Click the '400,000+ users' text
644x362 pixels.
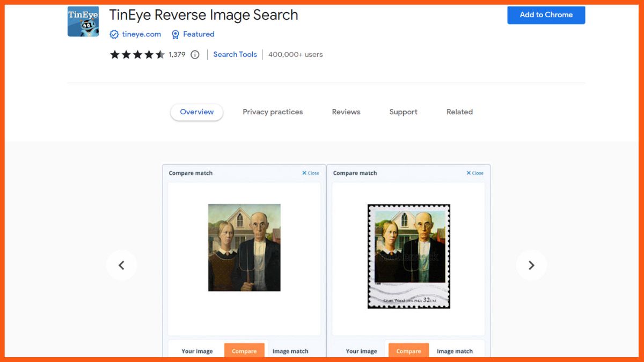[x=296, y=55]
